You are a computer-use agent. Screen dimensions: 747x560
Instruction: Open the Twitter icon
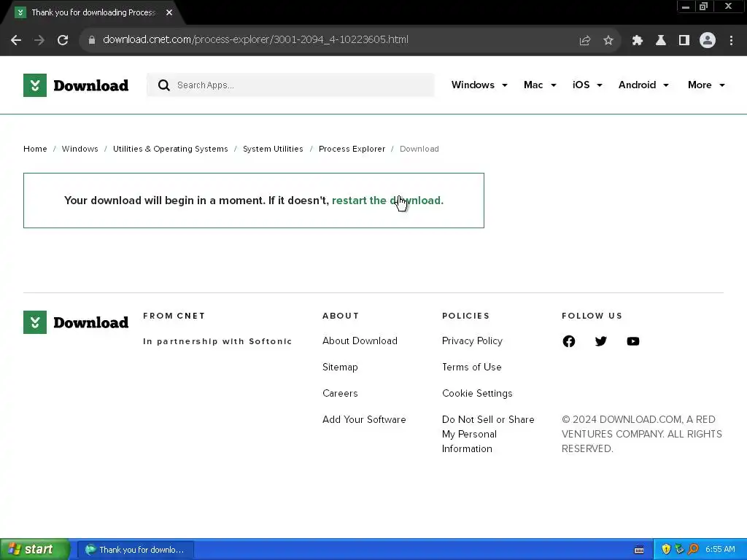tap(601, 341)
